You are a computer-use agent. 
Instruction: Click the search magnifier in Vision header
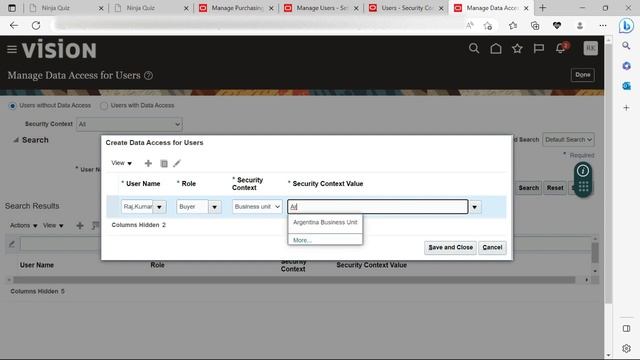[x=474, y=49]
